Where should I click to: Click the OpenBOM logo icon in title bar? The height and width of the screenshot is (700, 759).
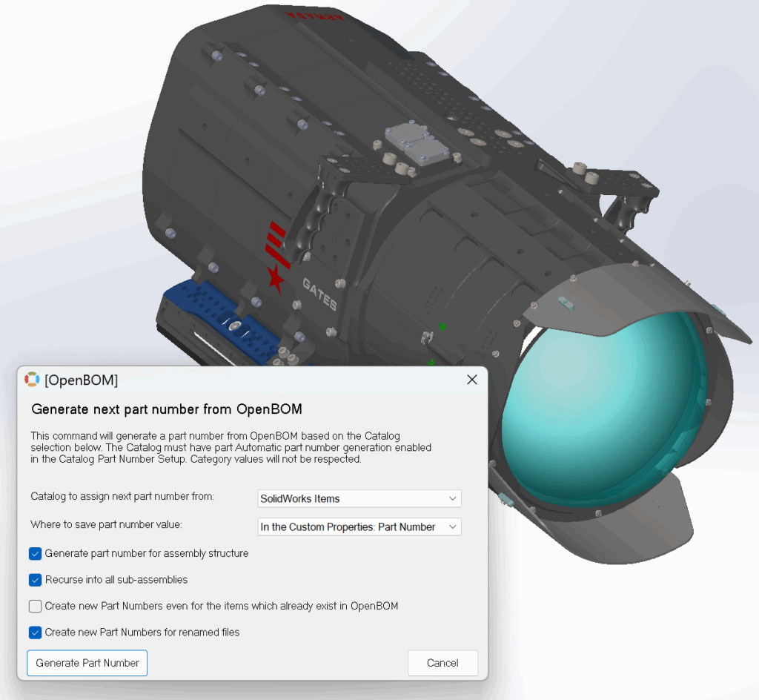point(32,380)
